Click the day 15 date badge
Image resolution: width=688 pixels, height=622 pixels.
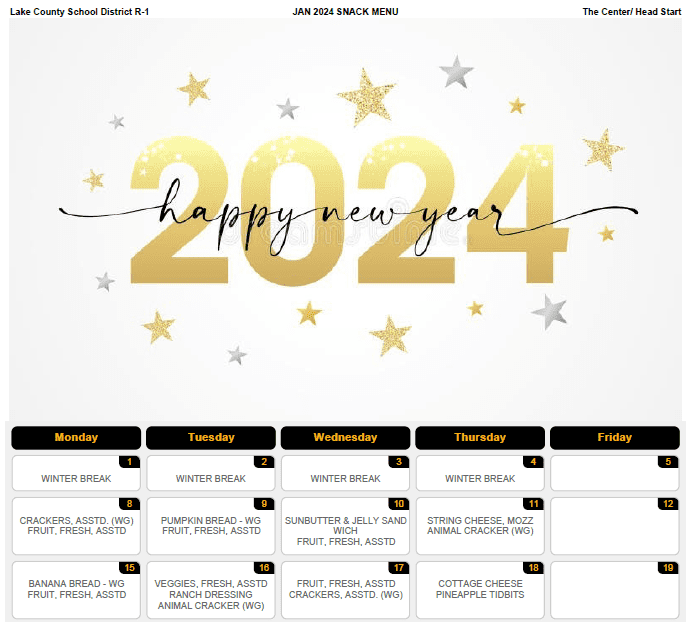point(129,568)
